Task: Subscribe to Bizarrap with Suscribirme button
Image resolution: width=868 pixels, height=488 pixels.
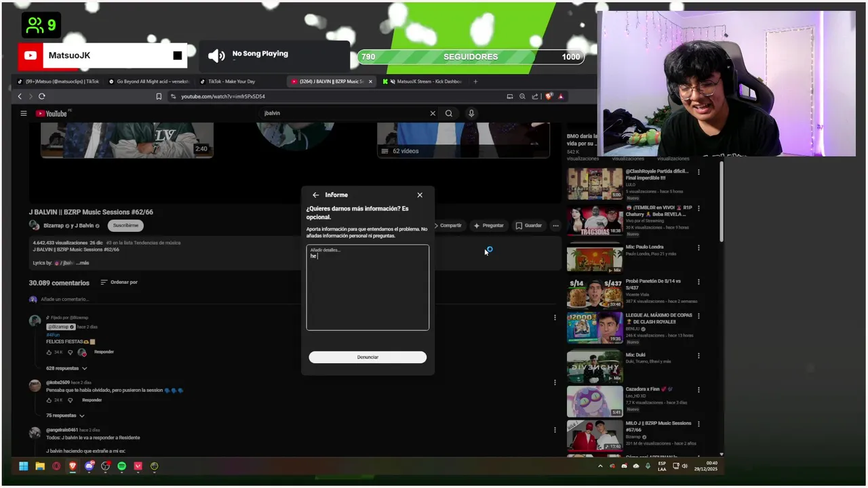Action: (x=125, y=225)
